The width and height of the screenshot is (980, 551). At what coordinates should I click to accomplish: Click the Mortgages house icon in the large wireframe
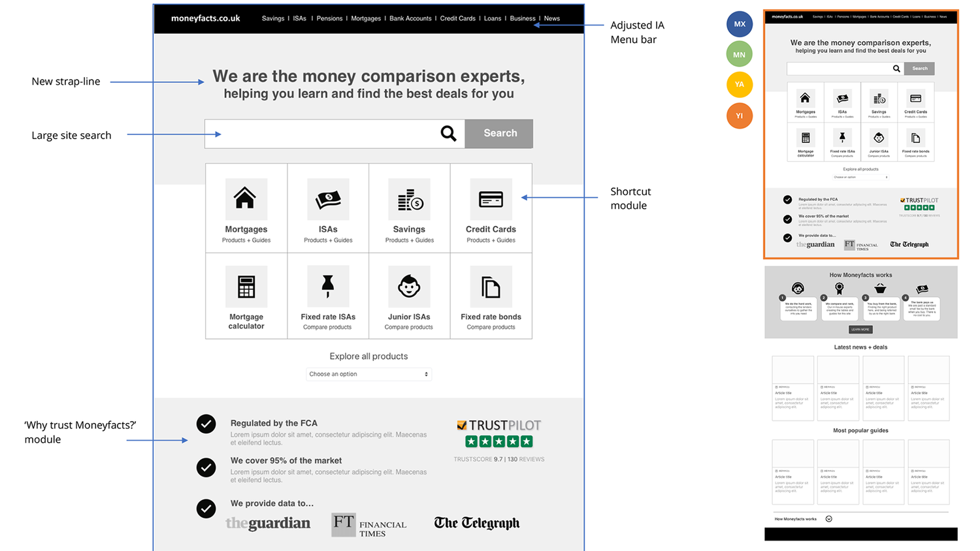coord(246,198)
